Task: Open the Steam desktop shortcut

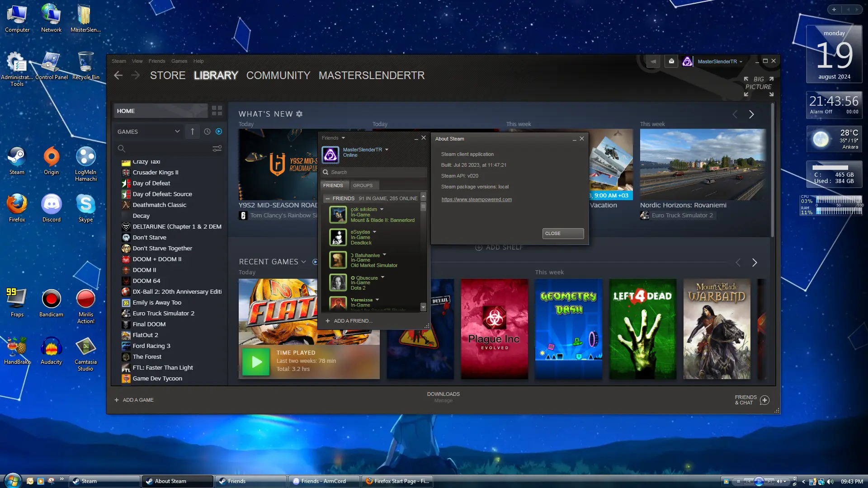Action: pyautogui.click(x=17, y=160)
